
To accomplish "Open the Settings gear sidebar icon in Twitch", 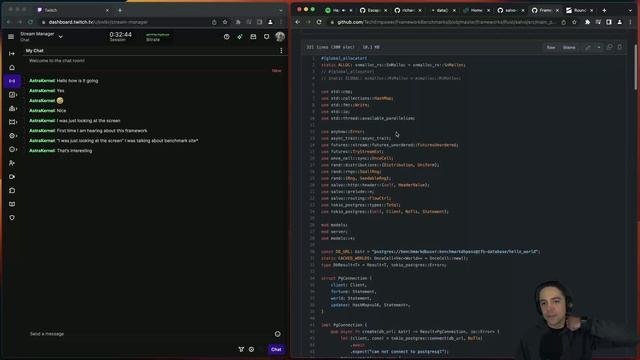I will (12, 136).
